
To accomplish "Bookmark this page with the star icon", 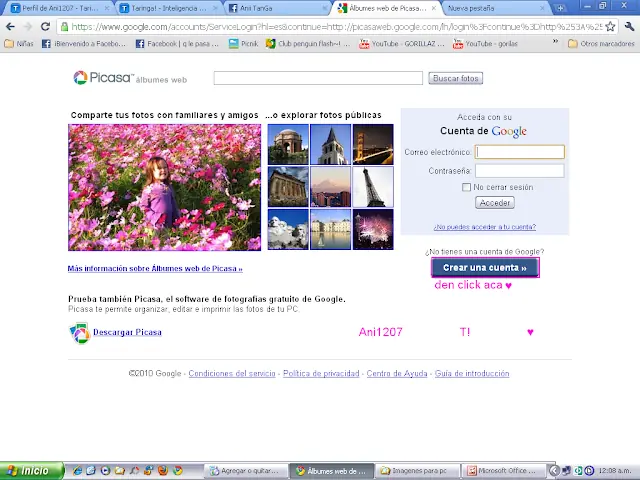I will 610,27.
